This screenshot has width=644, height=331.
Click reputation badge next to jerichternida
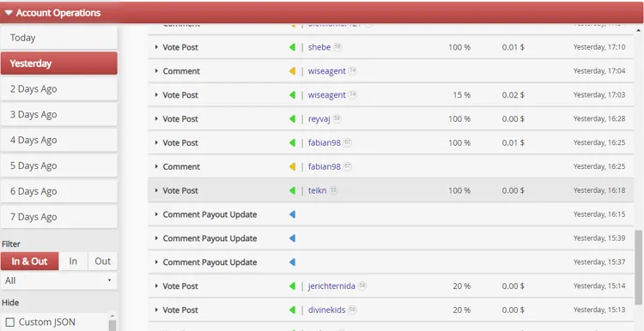(361, 286)
